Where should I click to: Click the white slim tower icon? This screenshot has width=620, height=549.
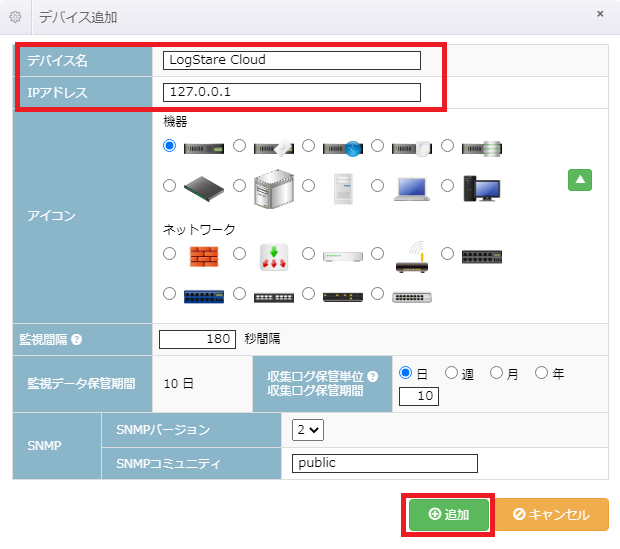click(x=343, y=189)
